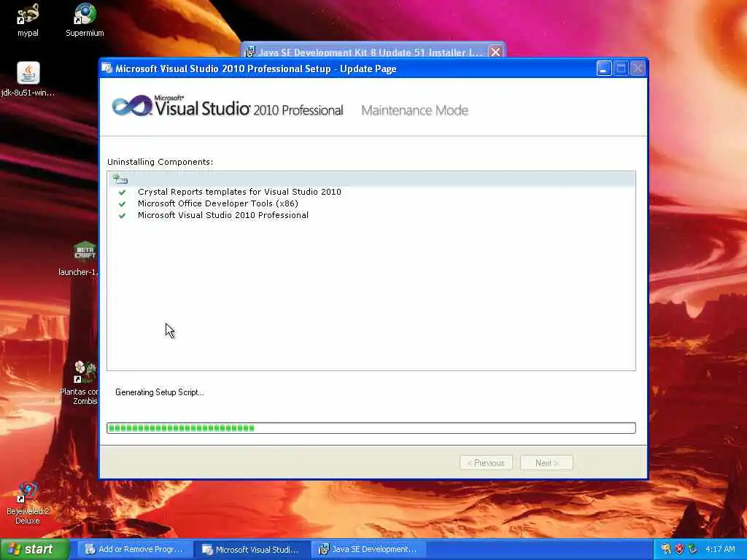Switch to Microsoft Visual Studio taskbar item
The height and width of the screenshot is (560, 747).
(x=253, y=550)
